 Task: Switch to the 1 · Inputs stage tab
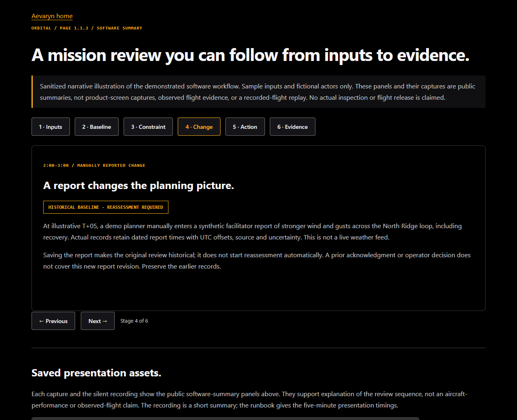50,127
